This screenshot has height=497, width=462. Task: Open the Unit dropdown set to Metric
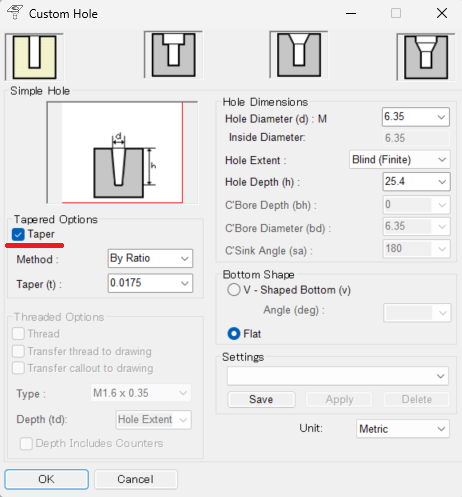[x=403, y=429]
